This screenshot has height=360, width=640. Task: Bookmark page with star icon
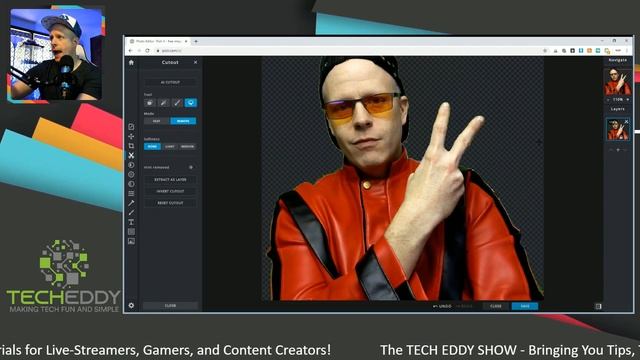point(545,51)
